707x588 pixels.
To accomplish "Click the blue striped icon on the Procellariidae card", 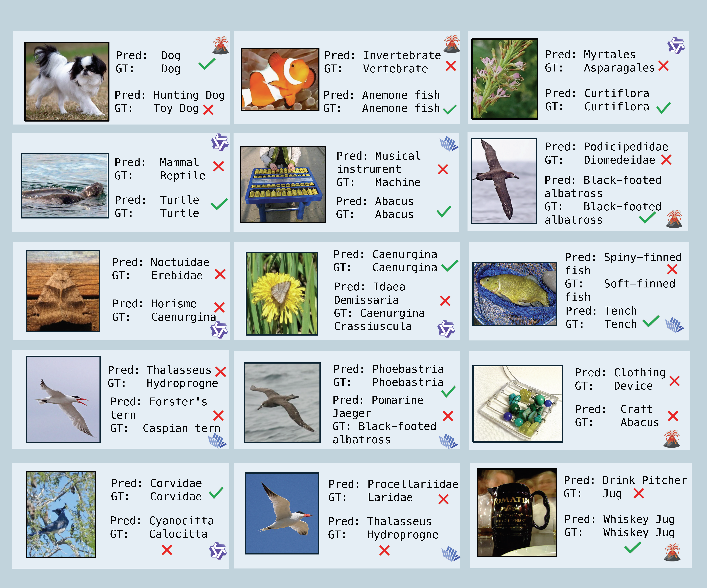I will (451, 554).
